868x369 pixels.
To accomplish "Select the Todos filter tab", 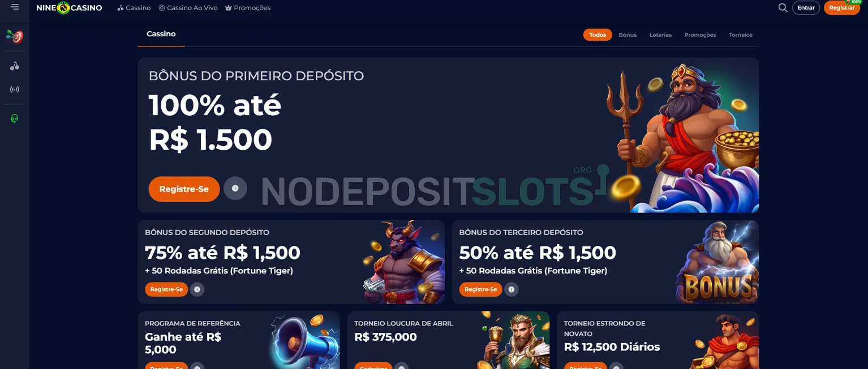I will point(598,35).
